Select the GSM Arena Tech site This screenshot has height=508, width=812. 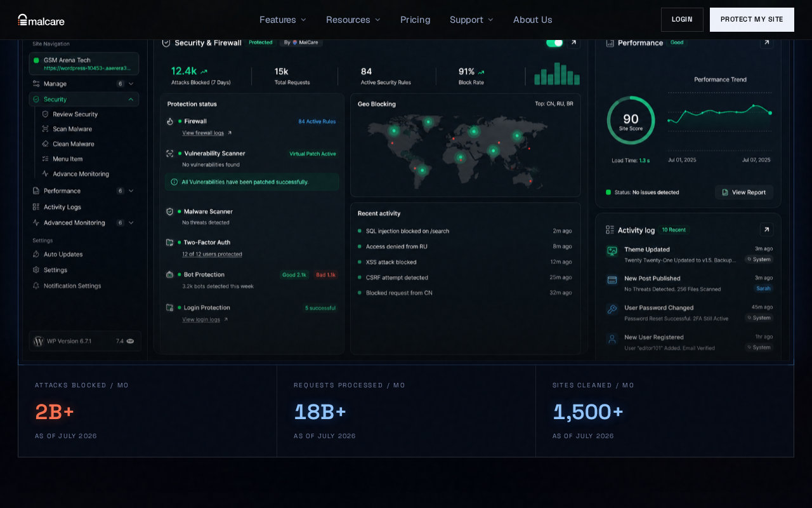[84, 63]
